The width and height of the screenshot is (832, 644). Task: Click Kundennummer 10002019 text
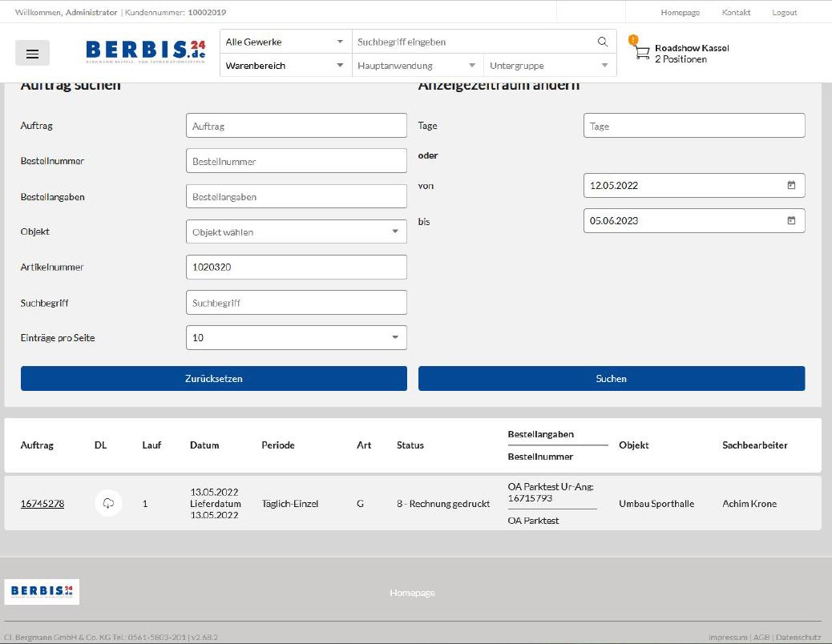(176, 12)
